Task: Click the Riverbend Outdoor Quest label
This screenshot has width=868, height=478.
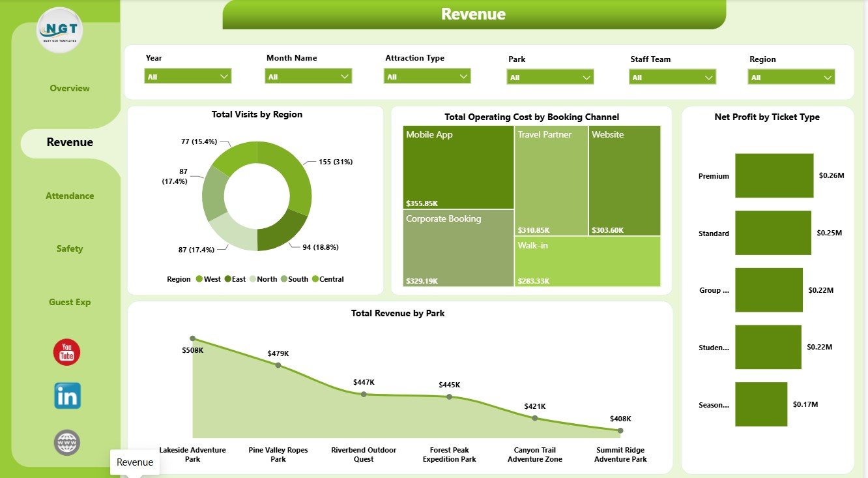Action: pos(364,455)
